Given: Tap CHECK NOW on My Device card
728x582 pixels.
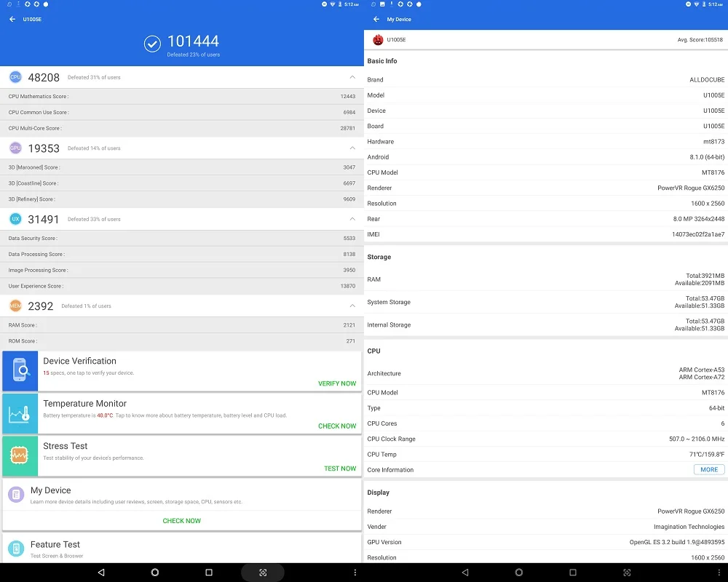Looking at the screenshot, I should pos(181,521).
